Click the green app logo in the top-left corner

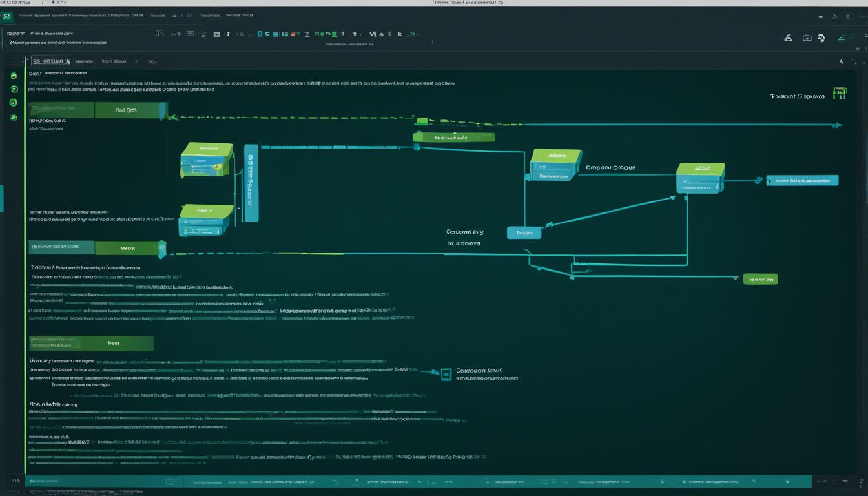coord(6,16)
